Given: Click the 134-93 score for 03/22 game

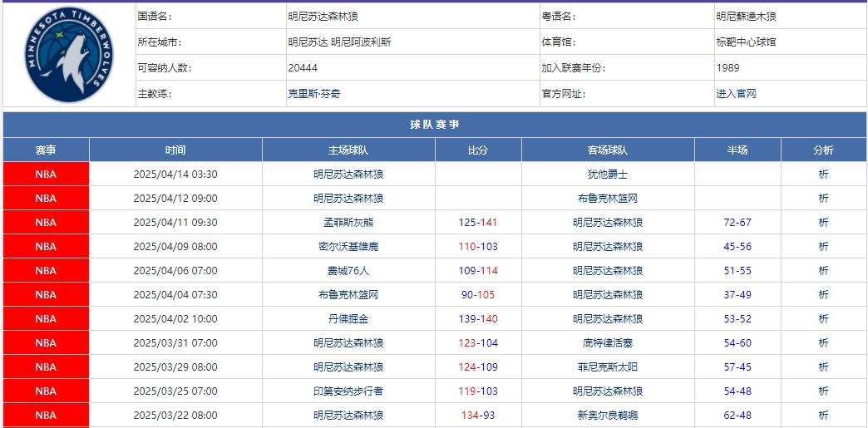Looking at the screenshot, I should click(x=478, y=416).
